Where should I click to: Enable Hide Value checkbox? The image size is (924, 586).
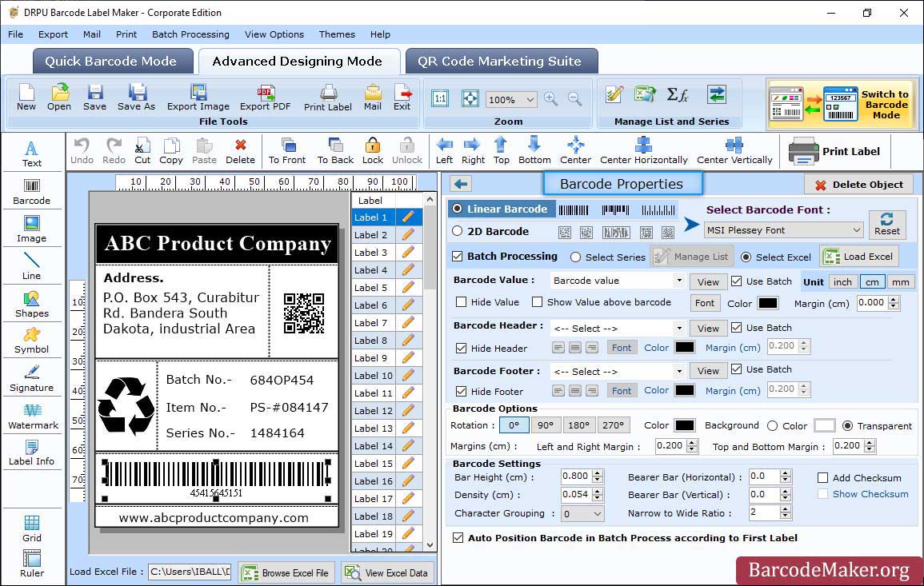coord(462,302)
